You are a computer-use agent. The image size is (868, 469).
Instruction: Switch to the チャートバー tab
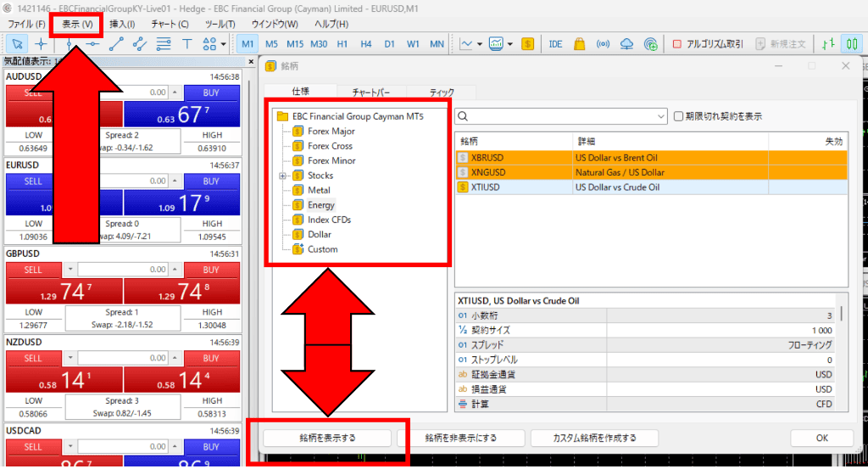(x=371, y=92)
